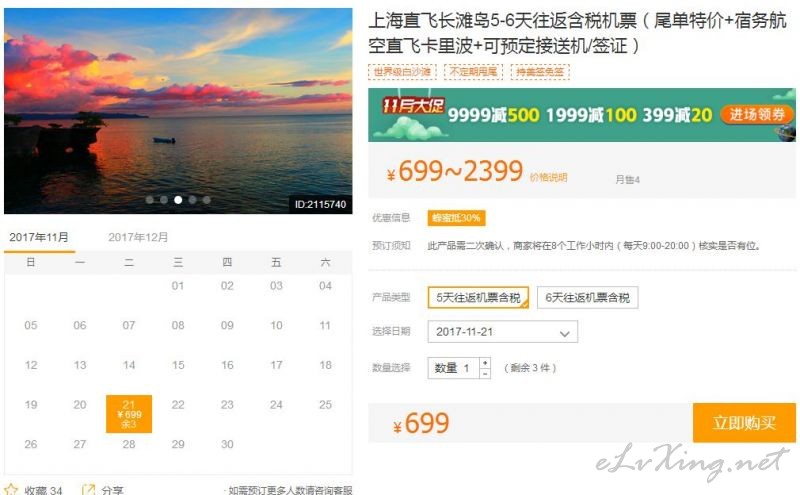Switch to the 2017年12月 tab
The height and width of the screenshot is (495, 800).
click(138, 237)
